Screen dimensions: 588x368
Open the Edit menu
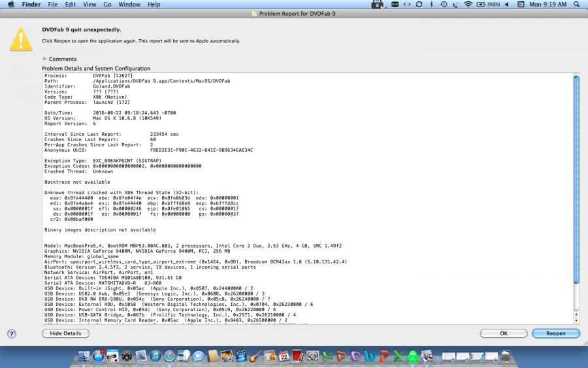(70, 5)
